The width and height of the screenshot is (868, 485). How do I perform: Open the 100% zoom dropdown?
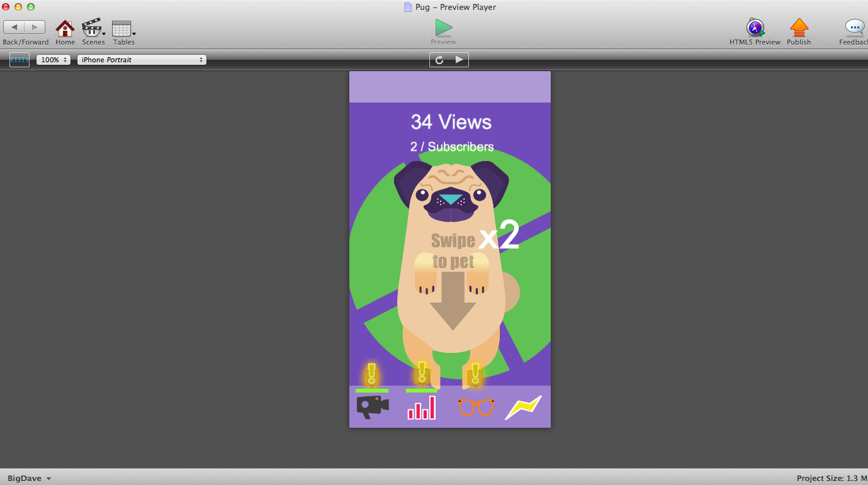point(54,60)
